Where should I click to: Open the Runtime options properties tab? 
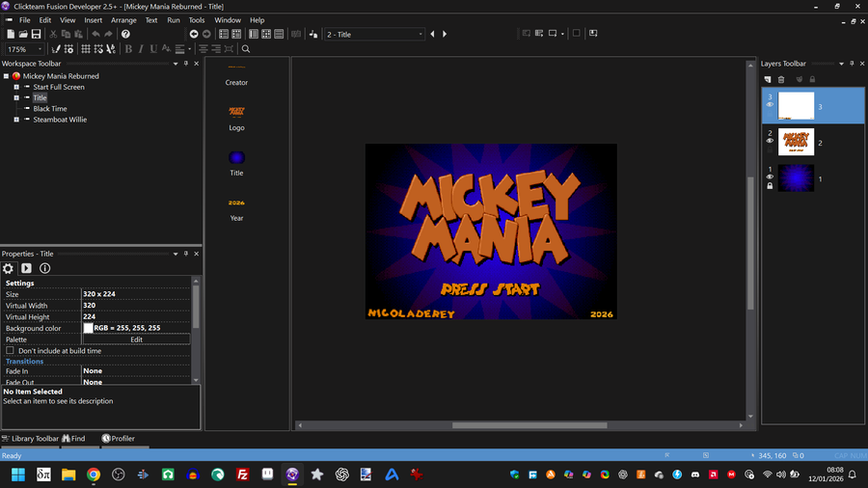pos(27,268)
